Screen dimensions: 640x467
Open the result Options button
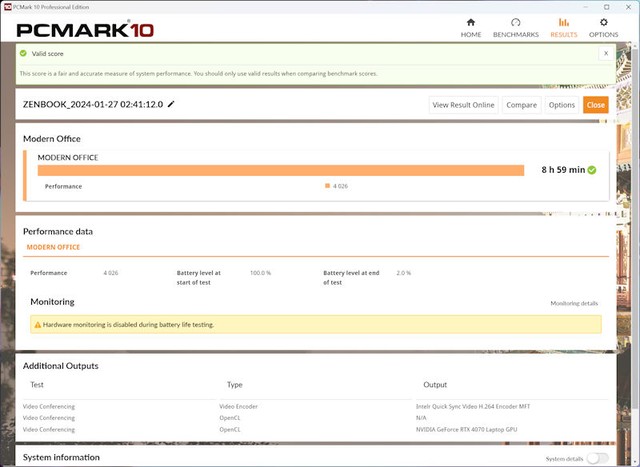click(x=562, y=105)
